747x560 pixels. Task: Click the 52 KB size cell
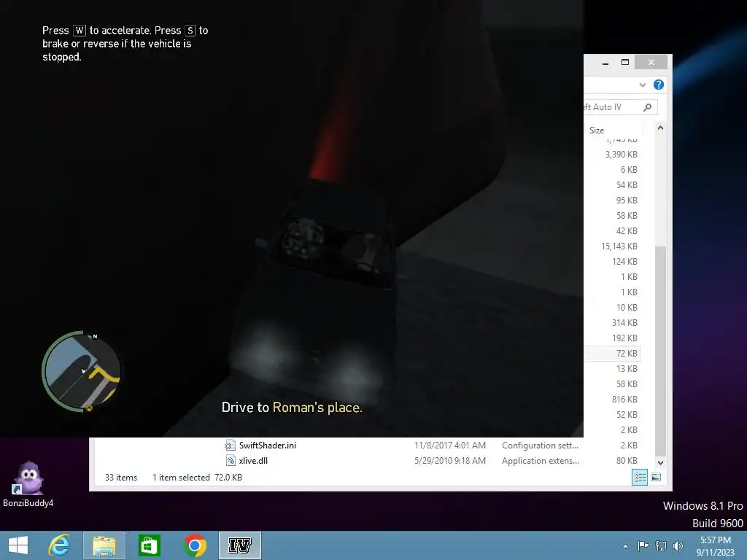coord(627,414)
